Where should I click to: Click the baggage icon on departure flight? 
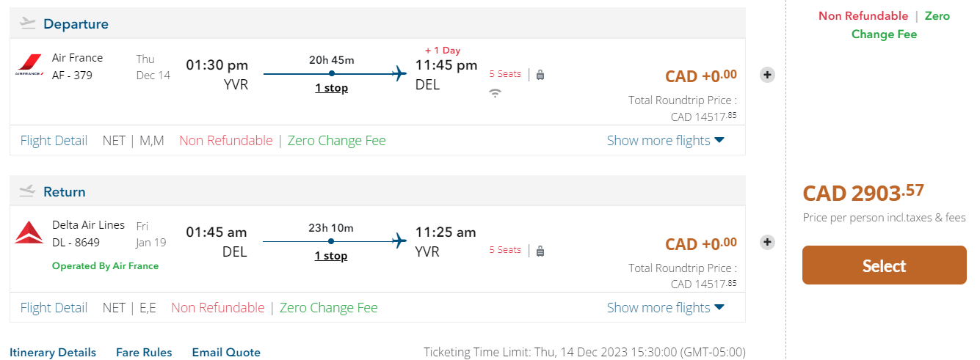pyautogui.click(x=540, y=74)
